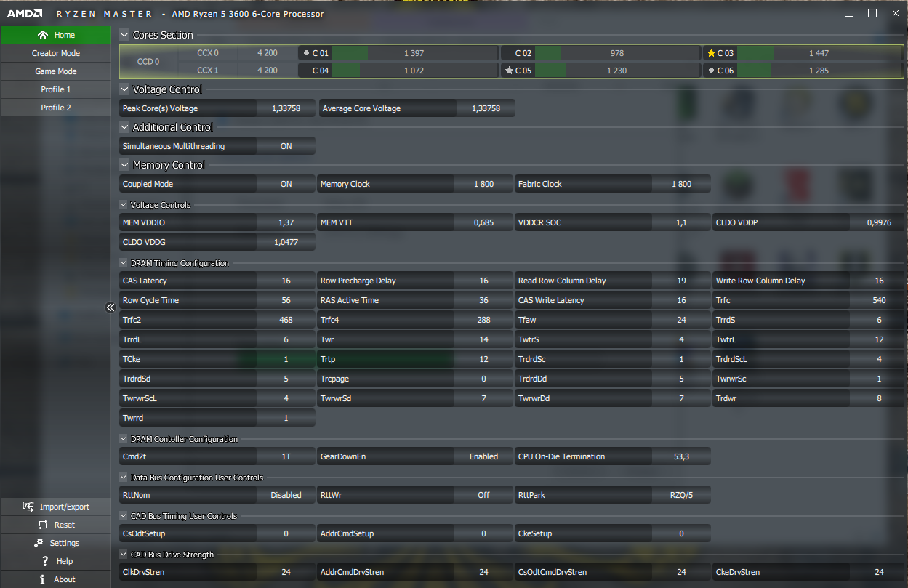Click CLDO VDDG value 1,0477
Viewport: 908px width, 588px height.
tap(286, 242)
